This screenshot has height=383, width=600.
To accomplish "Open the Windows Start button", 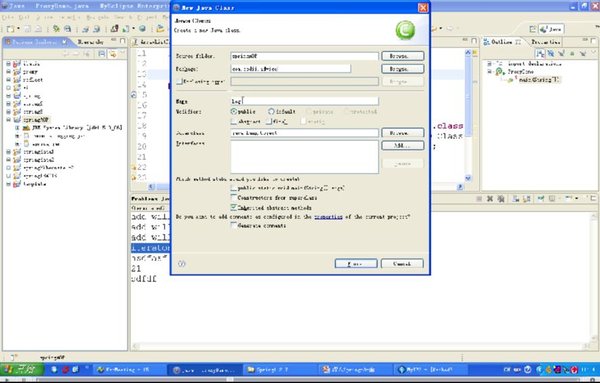I will 23,370.
